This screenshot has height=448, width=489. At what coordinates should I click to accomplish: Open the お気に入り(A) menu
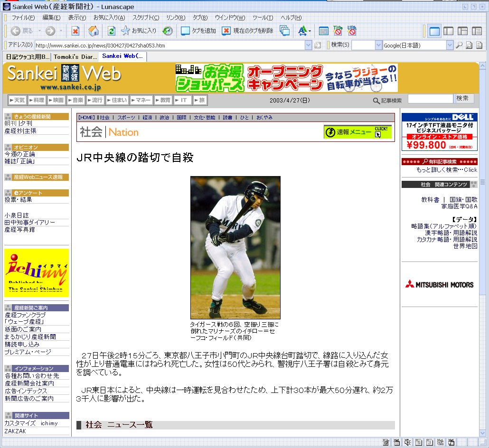109,18
